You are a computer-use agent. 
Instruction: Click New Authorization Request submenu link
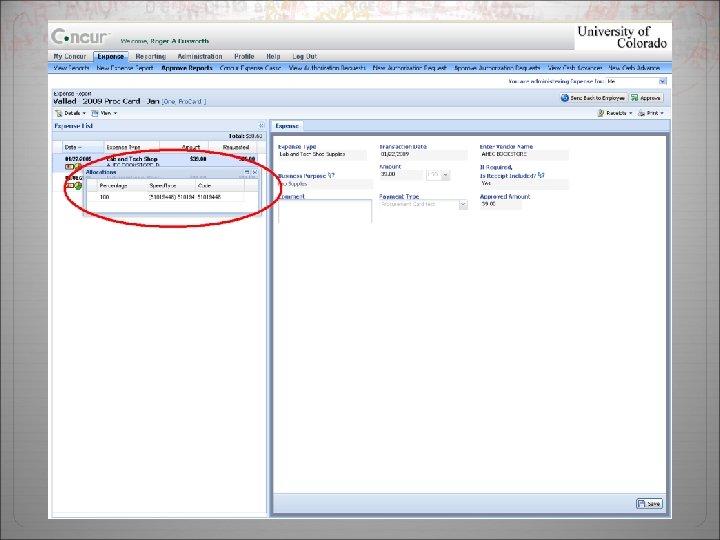[409, 68]
